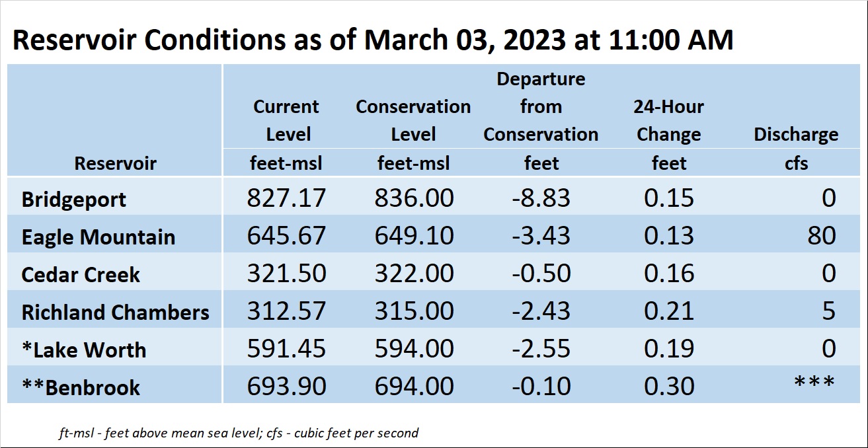Screen dimensions: 868x448
Task: Select Eagle Mountain discharge value 80
Action: pos(822,236)
